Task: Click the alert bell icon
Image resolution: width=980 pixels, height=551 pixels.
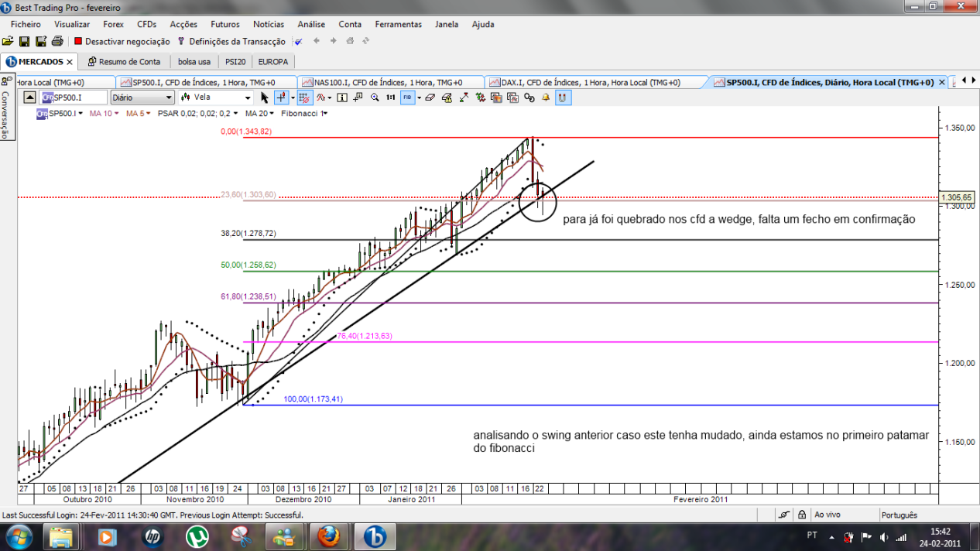Action: (546, 98)
